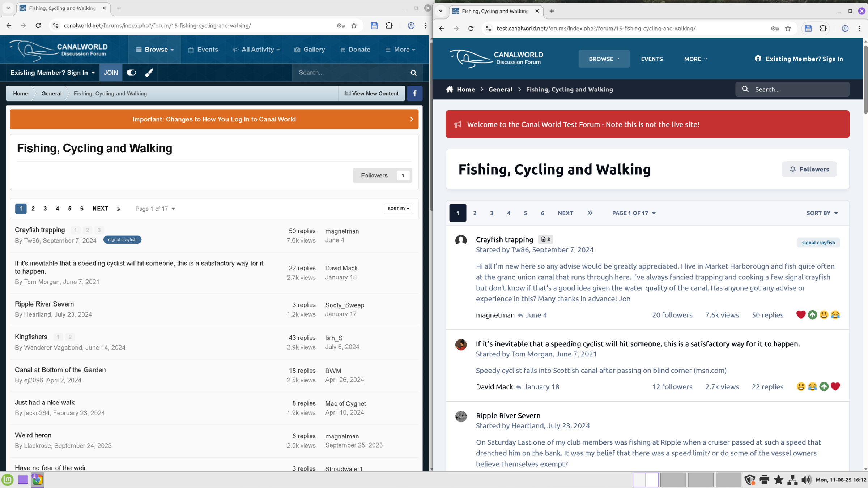This screenshot has height=488, width=868.
Task: Click the search magnifier in left forum
Action: pyautogui.click(x=413, y=73)
